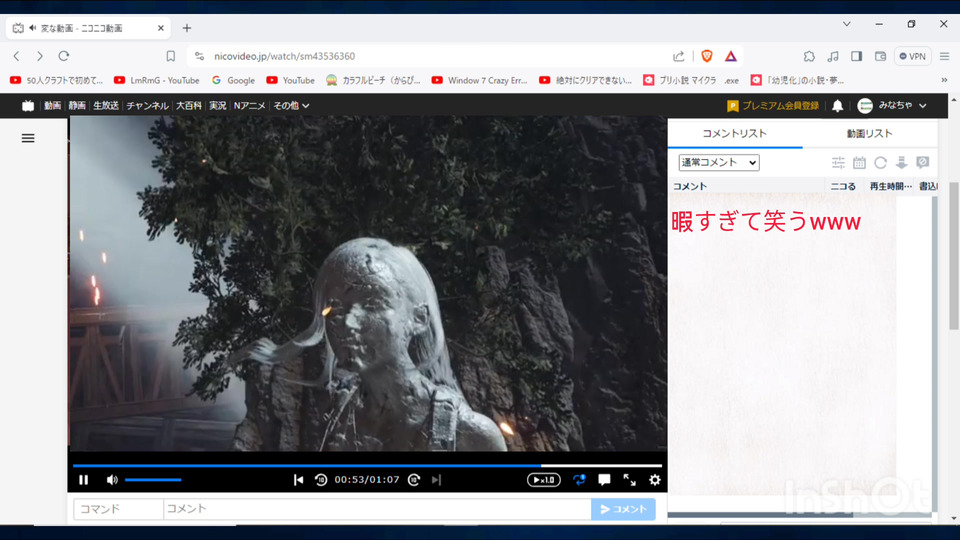Screen dimensions: 960x540
Task: Change playback speed x1.0
Action: click(544, 480)
